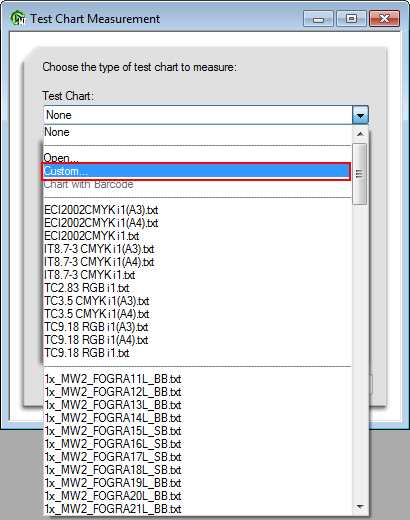This screenshot has width=410, height=520.
Task: Select 1x_MW2_FOGRA15L_SB.txt chart
Action: point(197,431)
